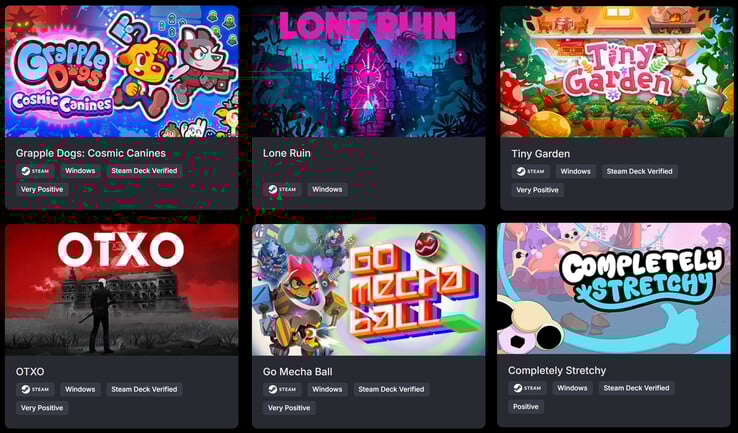Select Steam badge under Go Mecha Ball

[x=282, y=389]
